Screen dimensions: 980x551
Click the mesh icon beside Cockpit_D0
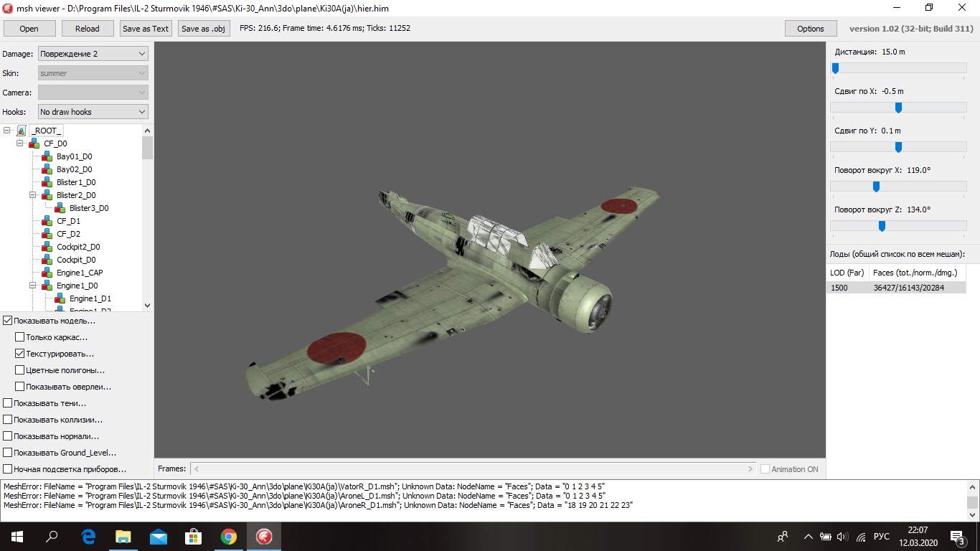click(47, 260)
